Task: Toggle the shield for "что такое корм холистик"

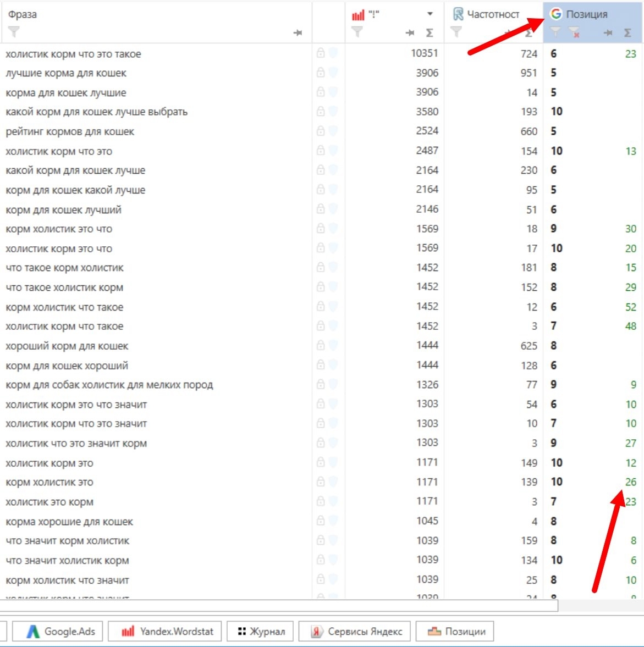Action: 333,267
